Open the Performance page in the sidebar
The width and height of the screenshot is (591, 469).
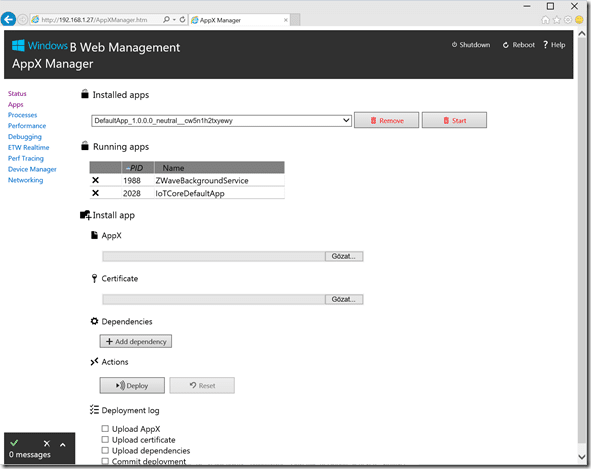point(27,126)
